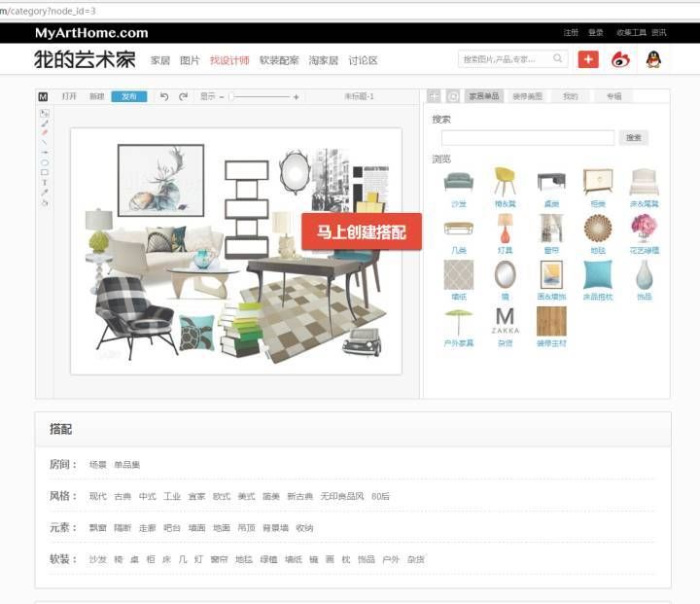The height and width of the screenshot is (604, 700).
Task: Click the blue 发布 button
Action: click(129, 96)
